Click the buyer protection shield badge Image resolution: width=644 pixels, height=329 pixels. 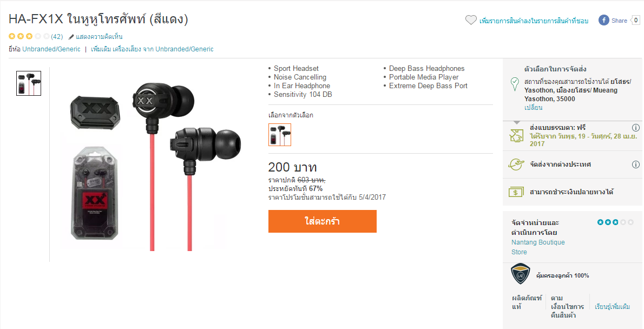[x=521, y=274]
